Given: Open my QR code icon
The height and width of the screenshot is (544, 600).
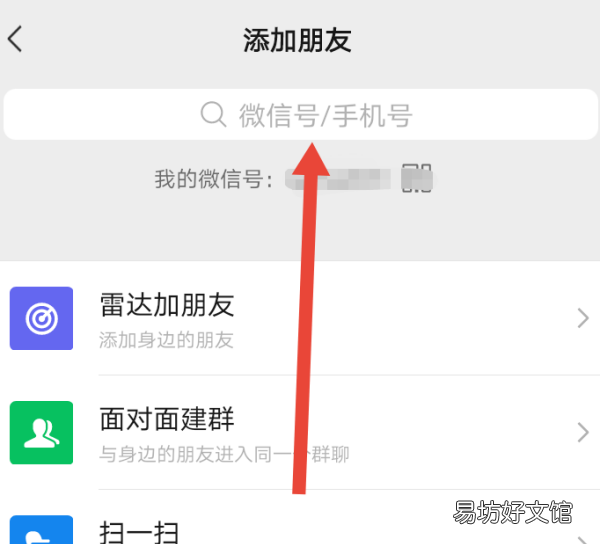Looking at the screenshot, I should (x=416, y=178).
